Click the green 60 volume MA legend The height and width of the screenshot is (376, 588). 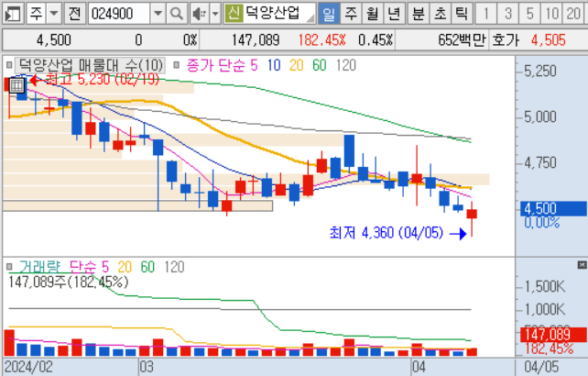tap(147, 267)
